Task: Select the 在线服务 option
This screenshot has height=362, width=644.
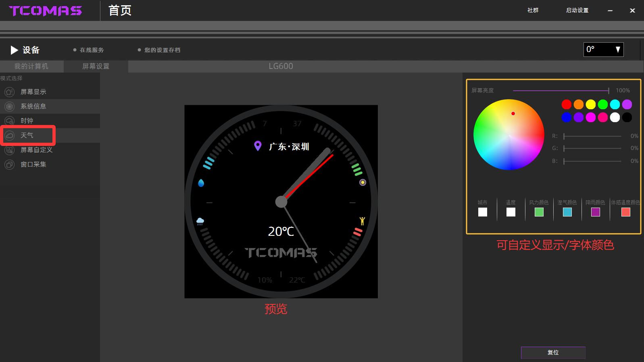Action: pyautogui.click(x=92, y=50)
